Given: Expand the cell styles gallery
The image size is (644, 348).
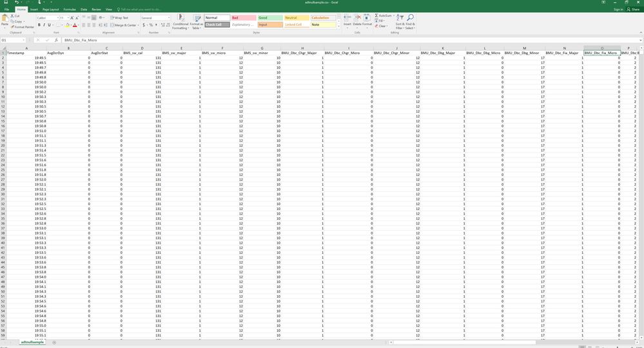Looking at the screenshot, I should pyautogui.click(x=339, y=26).
